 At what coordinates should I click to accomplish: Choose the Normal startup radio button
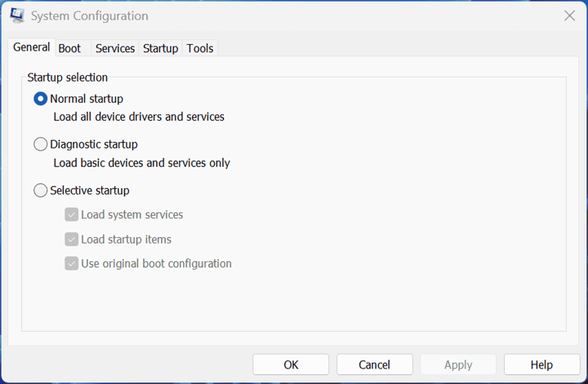41,99
